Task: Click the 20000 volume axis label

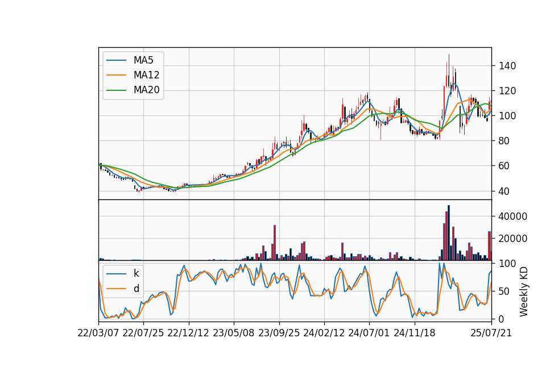Action: pyautogui.click(x=513, y=239)
